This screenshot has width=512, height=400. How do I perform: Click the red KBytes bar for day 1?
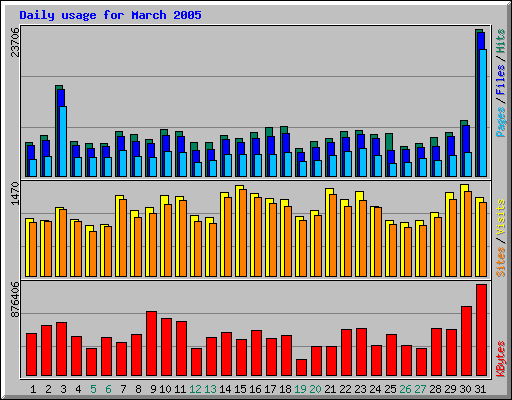coord(31,355)
